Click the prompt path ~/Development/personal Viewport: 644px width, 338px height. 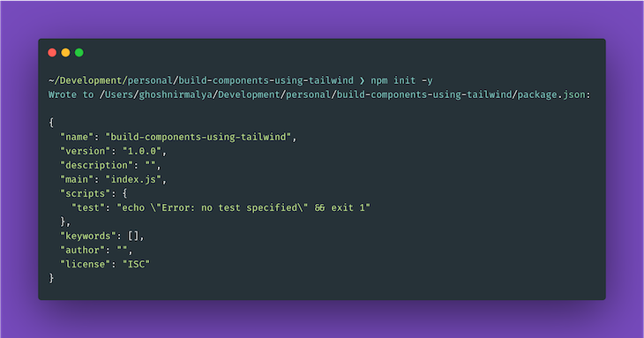[x=110, y=80]
